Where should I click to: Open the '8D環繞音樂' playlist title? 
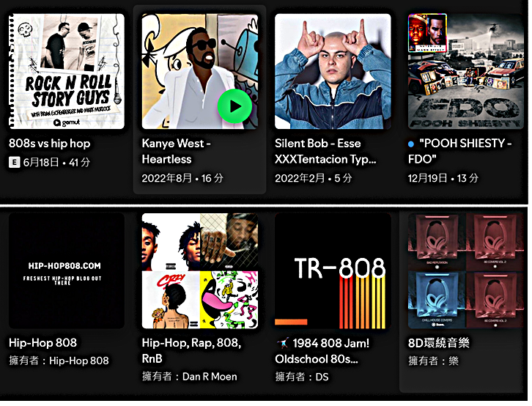click(x=439, y=343)
